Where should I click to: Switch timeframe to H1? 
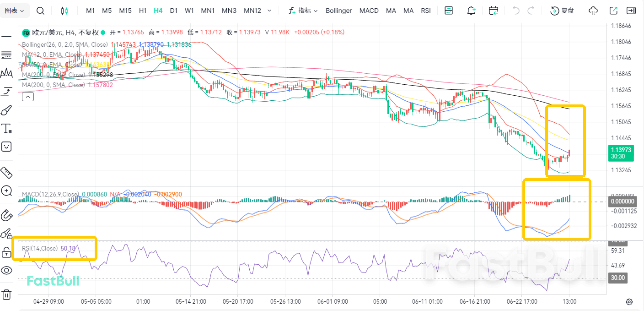coord(143,11)
